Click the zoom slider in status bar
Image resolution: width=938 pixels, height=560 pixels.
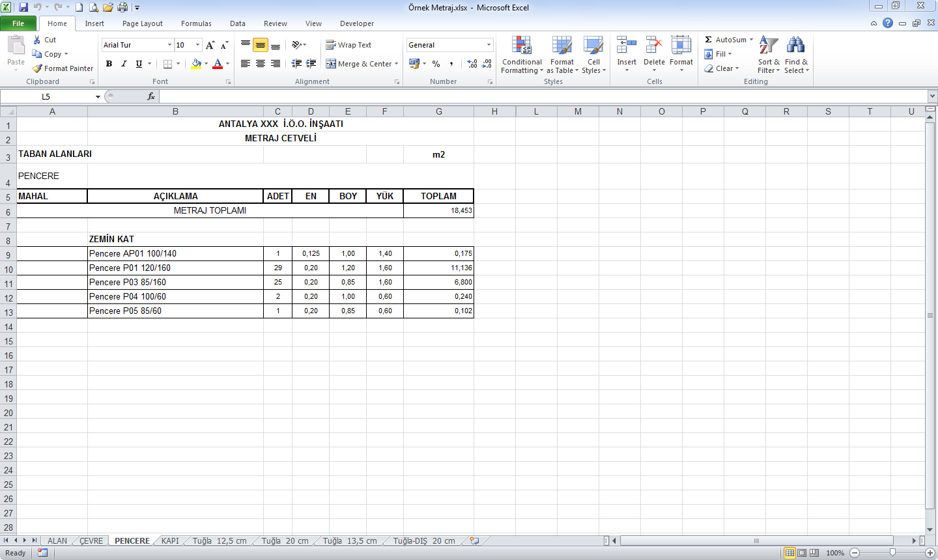pos(892,553)
